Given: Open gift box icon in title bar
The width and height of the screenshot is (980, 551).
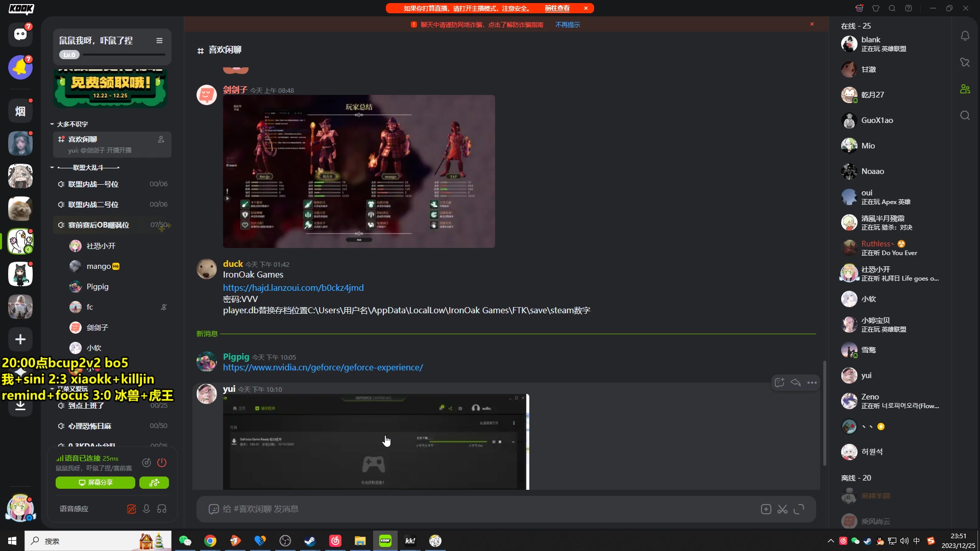Looking at the screenshot, I should (x=860, y=8).
